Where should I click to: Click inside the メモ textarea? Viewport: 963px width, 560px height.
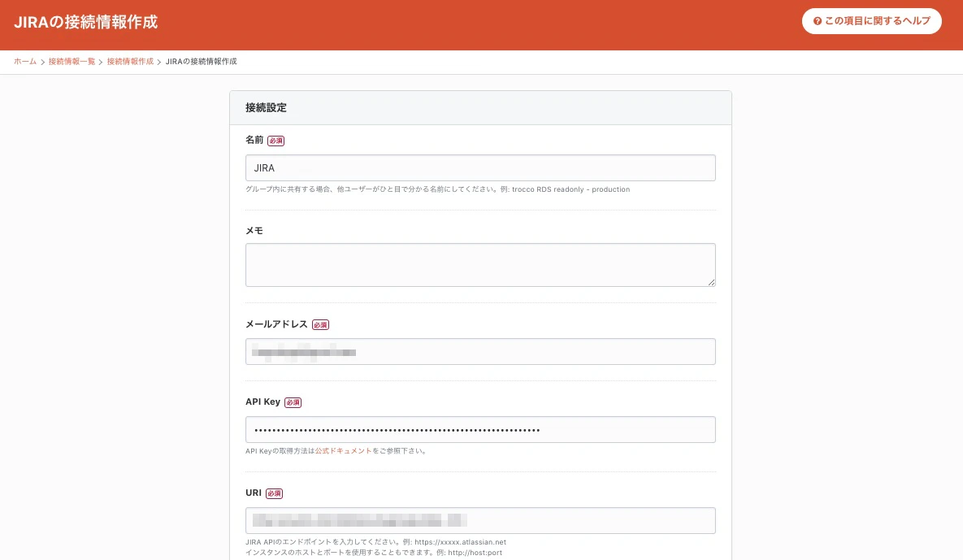pyautogui.click(x=480, y=265)
